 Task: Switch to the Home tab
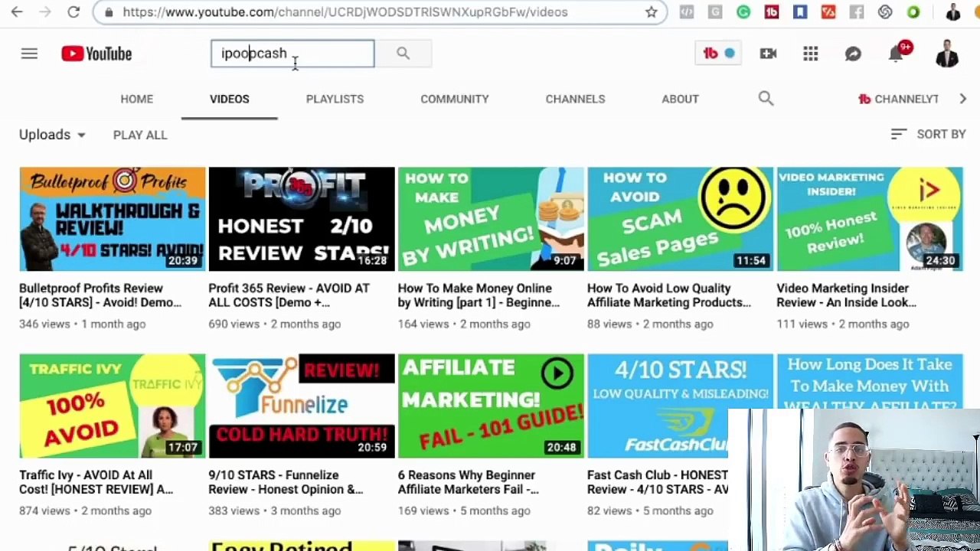(137, 99)
